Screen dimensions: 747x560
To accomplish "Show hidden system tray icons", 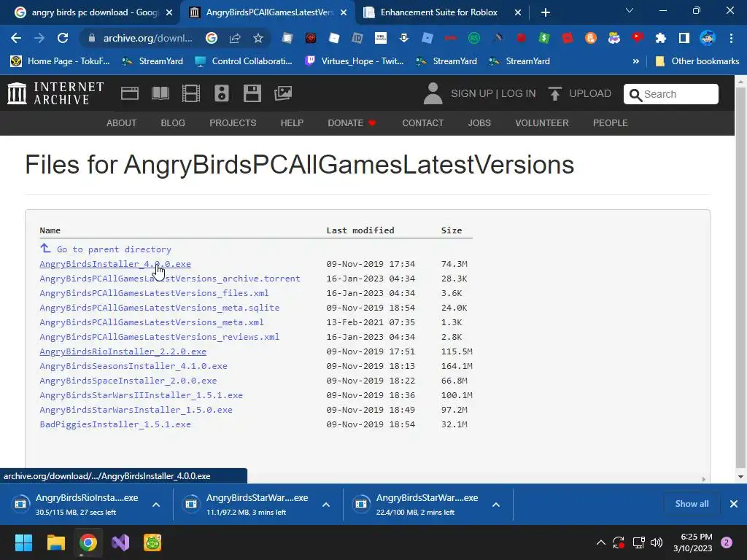I will tap(601, 542).
